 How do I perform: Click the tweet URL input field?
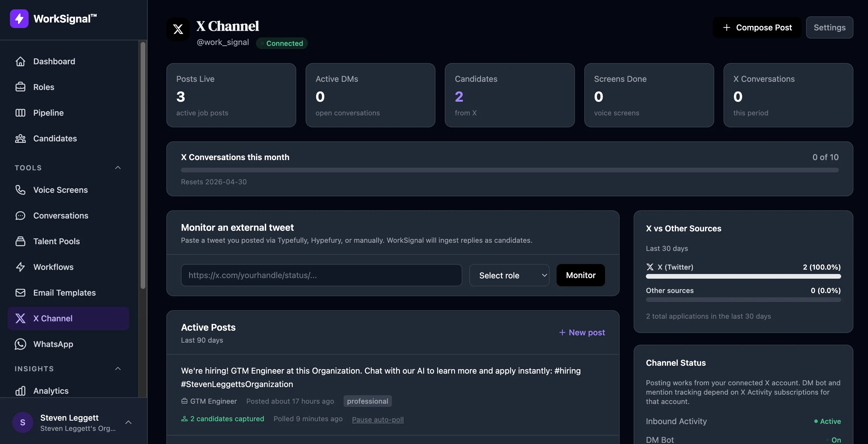(321, 275)
